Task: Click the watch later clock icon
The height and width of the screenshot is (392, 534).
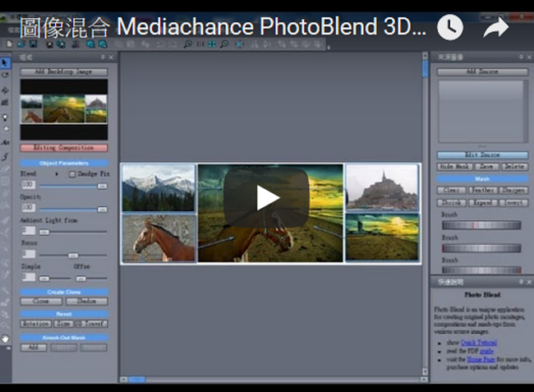Action: [x=449, y=28]
